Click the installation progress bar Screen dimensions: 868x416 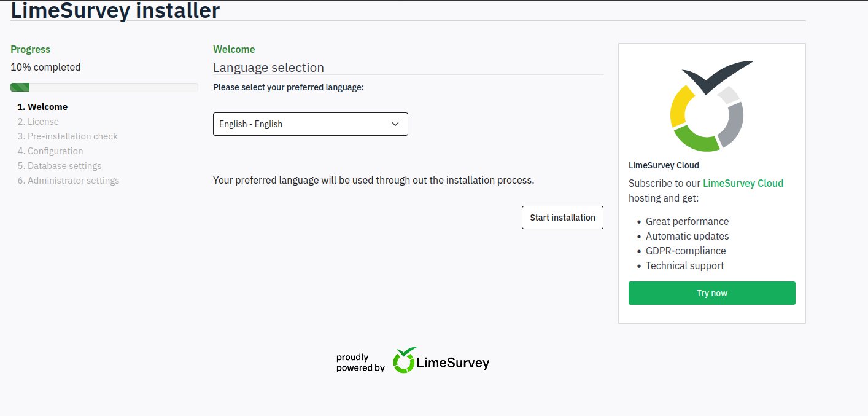coord(104,87)
